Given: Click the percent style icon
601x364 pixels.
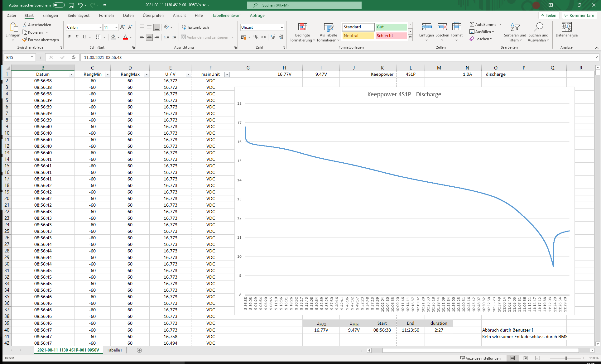Looking at the screenshot, I should (256, 37).
